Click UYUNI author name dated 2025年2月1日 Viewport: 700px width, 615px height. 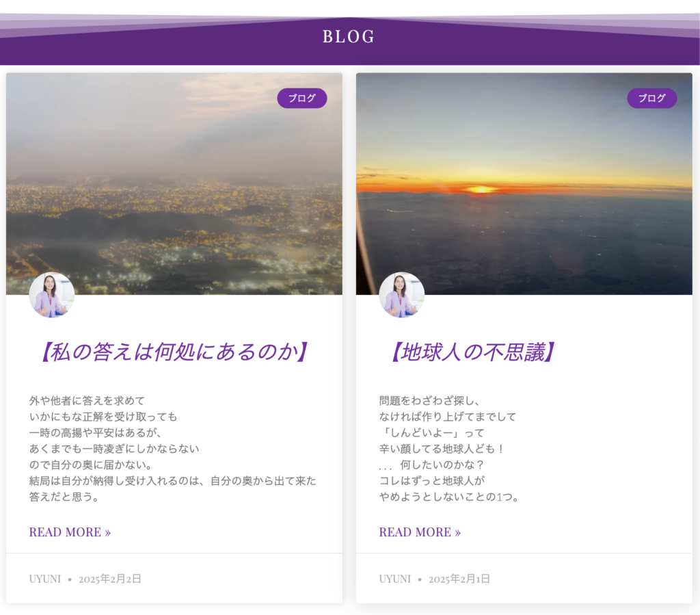tap(395, 579)
